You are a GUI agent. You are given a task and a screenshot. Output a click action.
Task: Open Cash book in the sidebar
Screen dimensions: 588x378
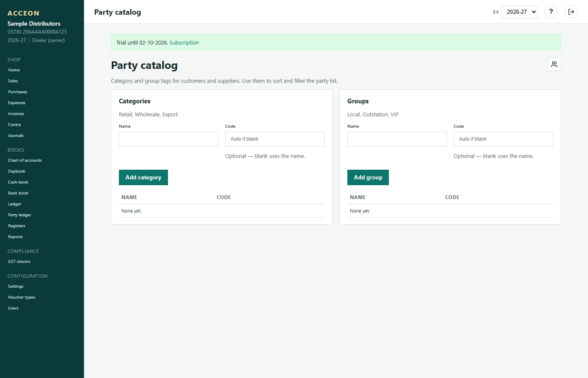pos(18,182)
